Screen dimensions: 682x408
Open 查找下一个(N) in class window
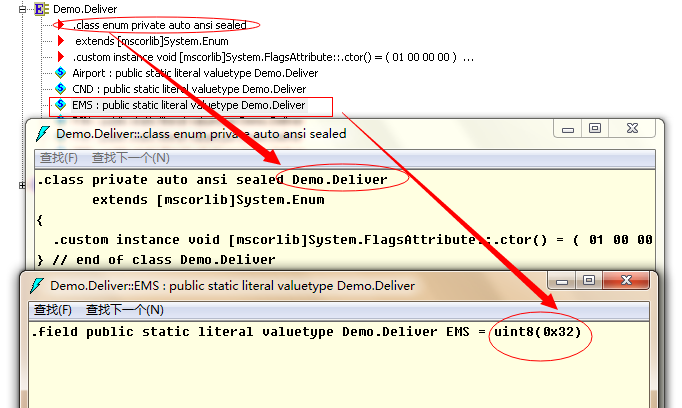pyautogui.click(x=130, y=158)
